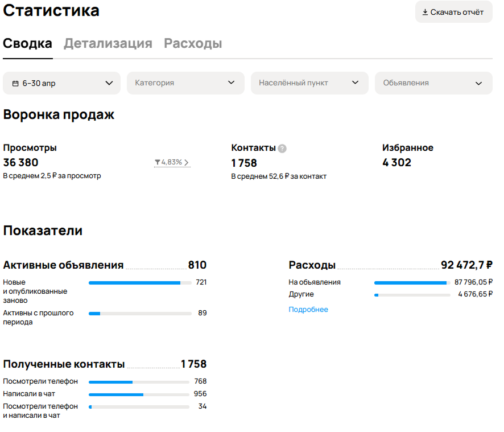This screenshot has width=504, height=432.
Task: Click the progress bar for «Написали в чат»
Action: pyautogui.click(x=138, y=393)
